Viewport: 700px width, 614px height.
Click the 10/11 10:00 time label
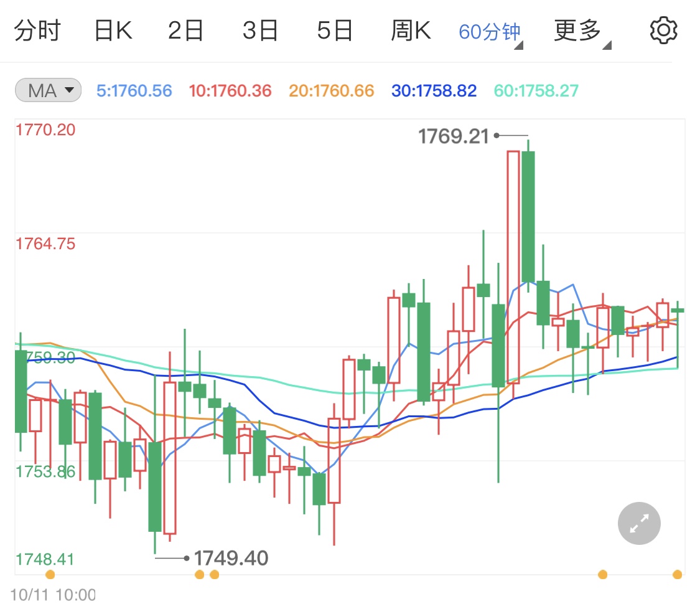[53, 595]
